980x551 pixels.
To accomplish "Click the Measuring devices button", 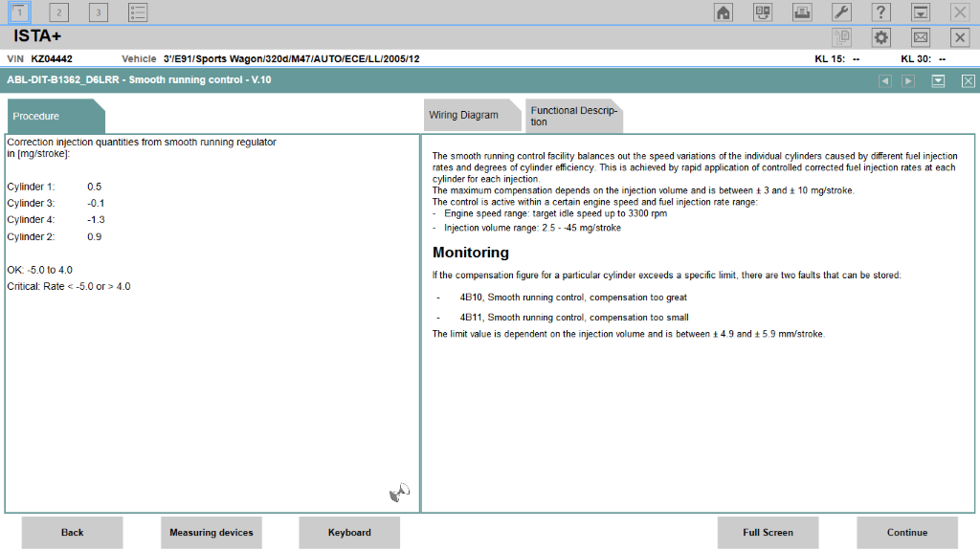I will pos(211,533).
